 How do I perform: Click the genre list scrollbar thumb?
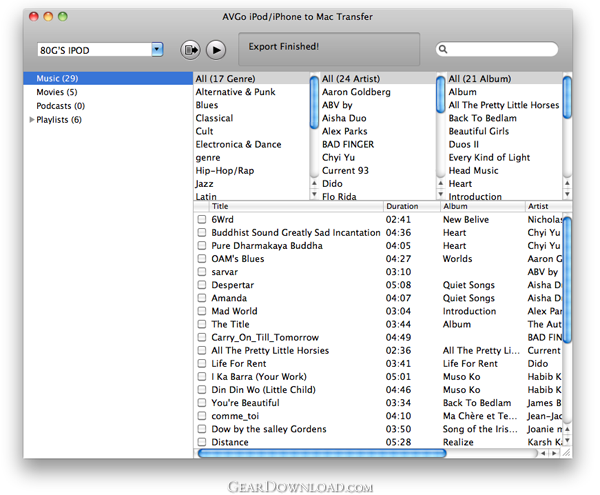tap(314, 102)
